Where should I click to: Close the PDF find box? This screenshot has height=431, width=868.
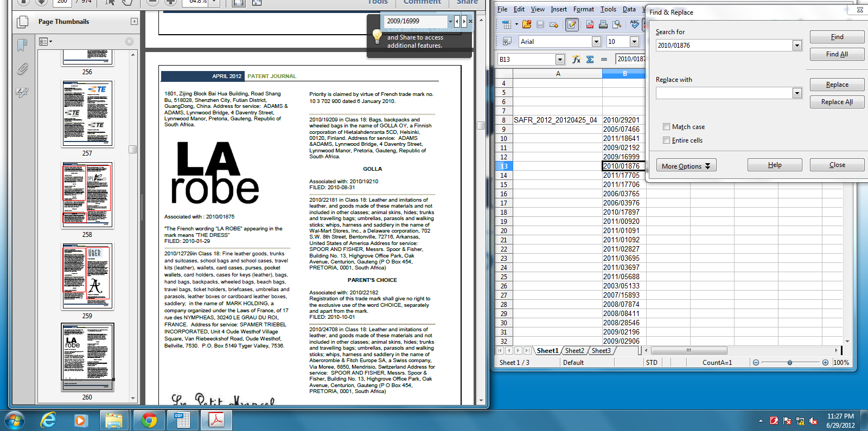tap(470, 21)
